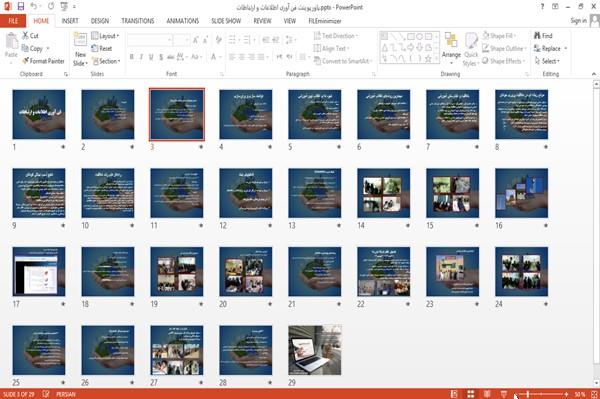Viewport: 600px width, 399px height.
Task: Click the Format Painter tool
Action: pyautogui.click(x=43, y=61)
